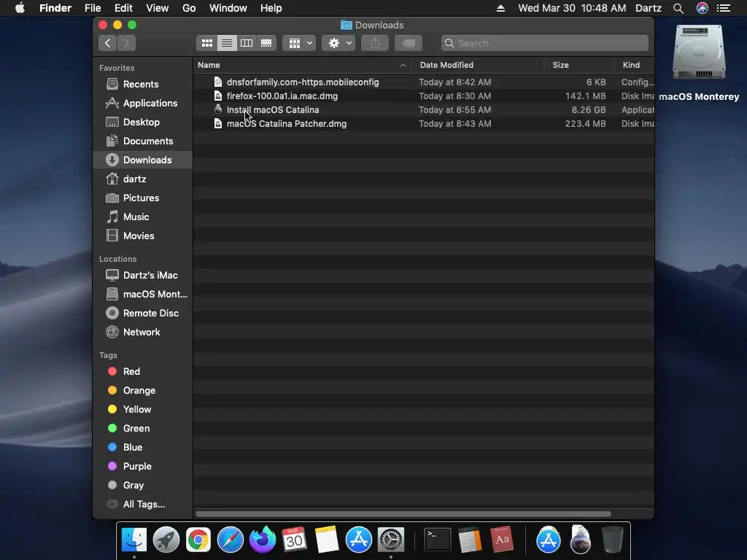
Task: Click the Finder Search field
Action: point(544,43)
